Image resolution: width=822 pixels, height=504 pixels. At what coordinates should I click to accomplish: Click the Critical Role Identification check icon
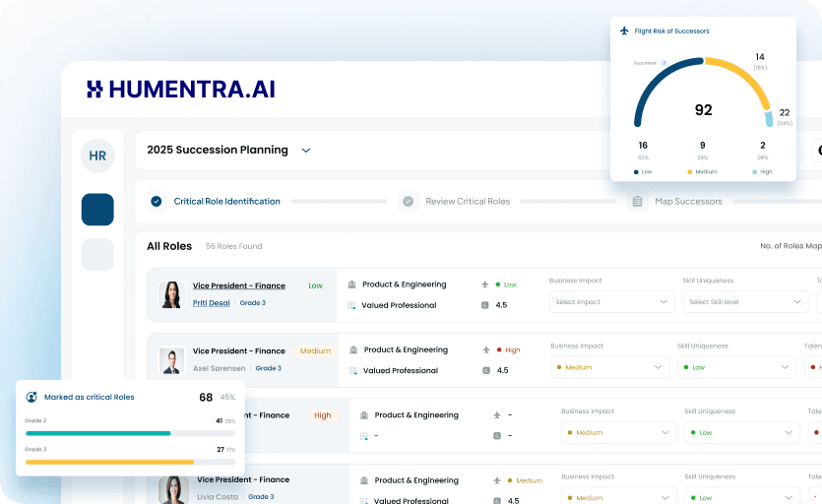(157, 202)
